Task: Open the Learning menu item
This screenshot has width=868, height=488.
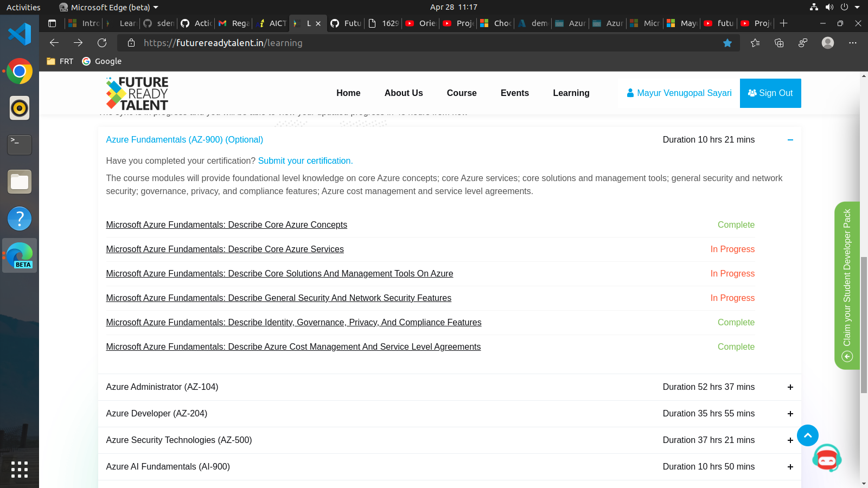Action: (x=571, y=93)
